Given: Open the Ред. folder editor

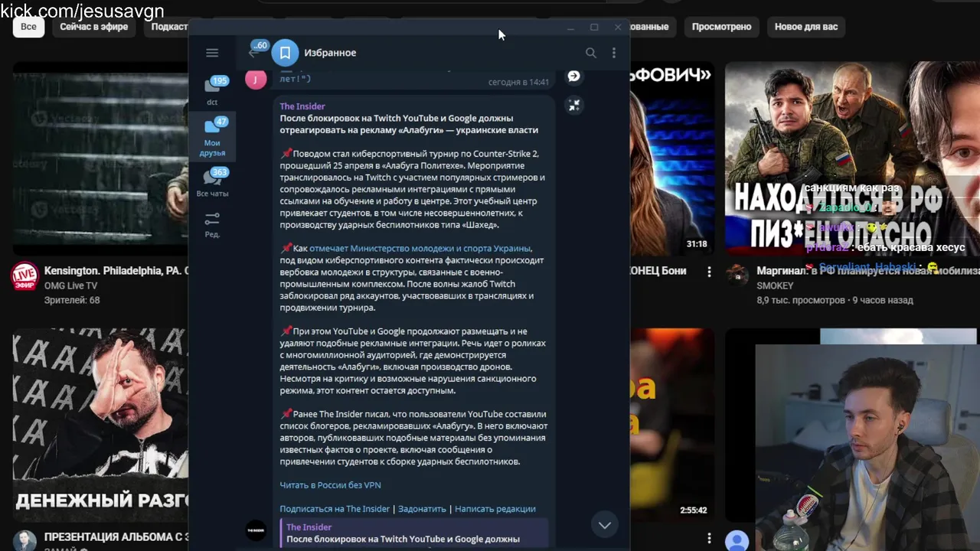Looking at the screenshot, I should (x=212, y=224).
